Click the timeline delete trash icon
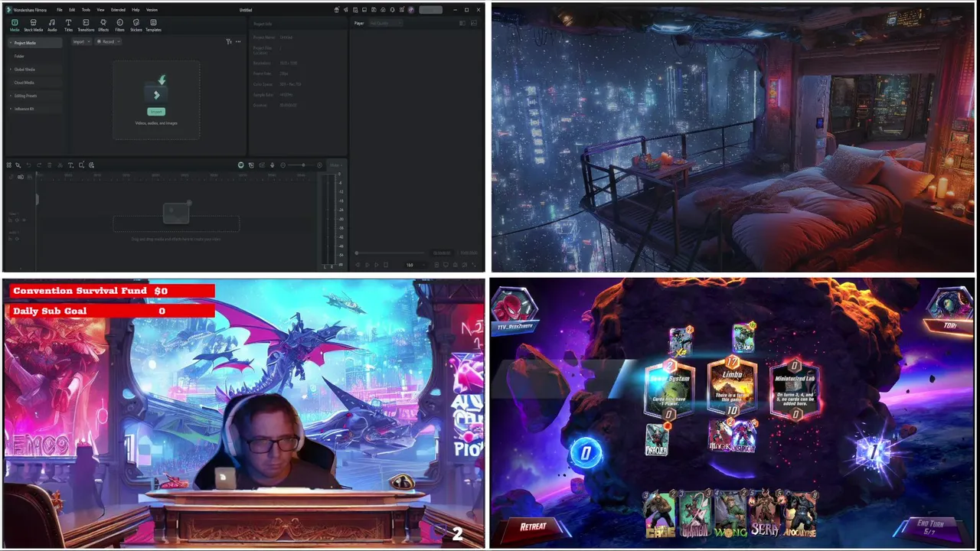This screenshot has height=551, width=980. 49,165
